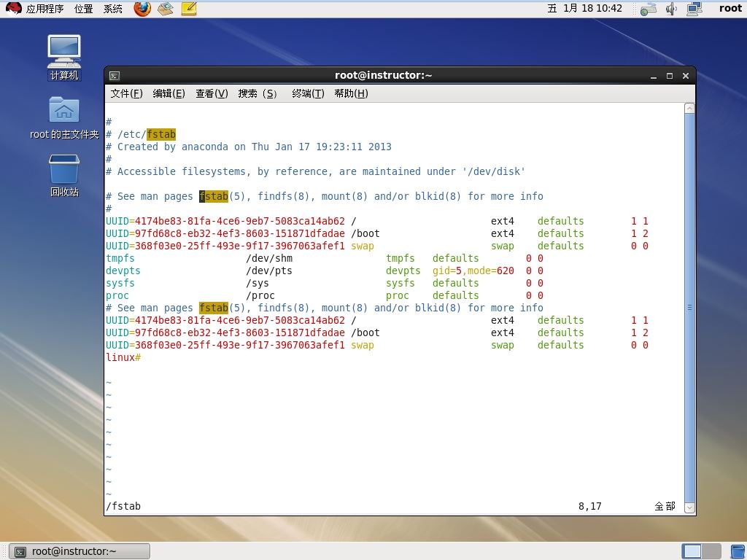
Task: Click the sysfs device entry
Action: coord(120,283)
